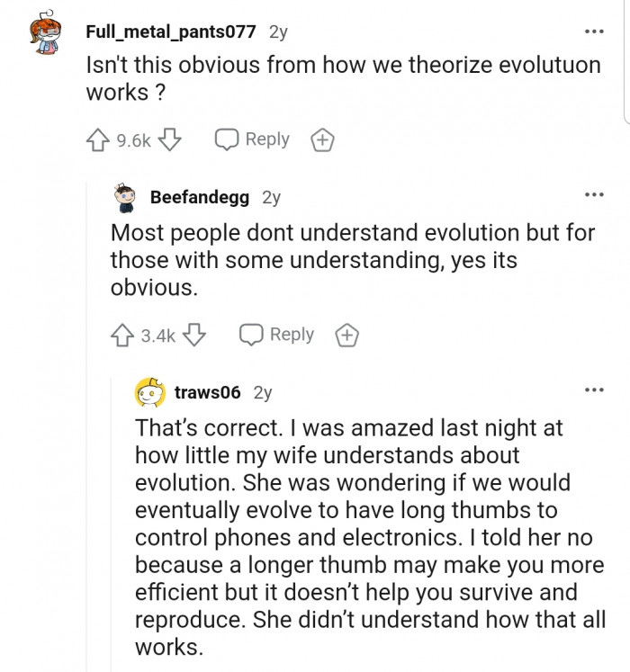This screenshot has width=630, height=672.
Task: Open the three-dot menu for Full_metal_pants077's comment
Action: click(x=593, y=32)
